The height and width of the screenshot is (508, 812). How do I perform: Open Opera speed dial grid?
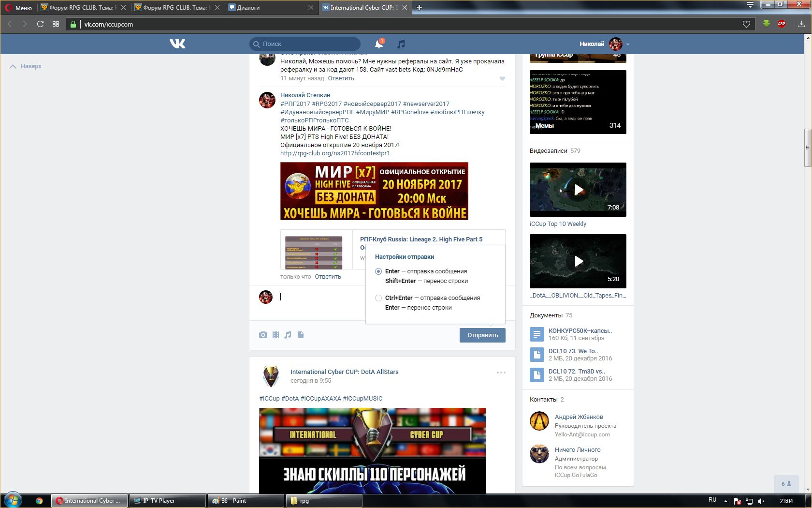[56, 24]
